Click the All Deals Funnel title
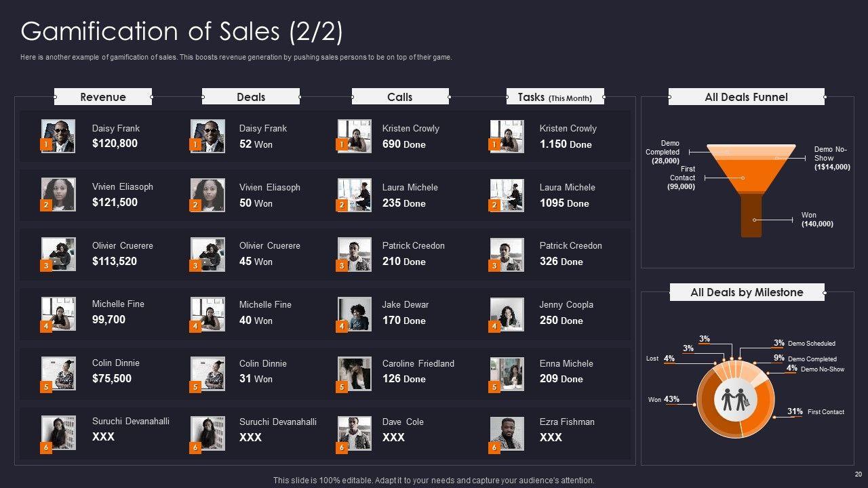 (746, 97)
